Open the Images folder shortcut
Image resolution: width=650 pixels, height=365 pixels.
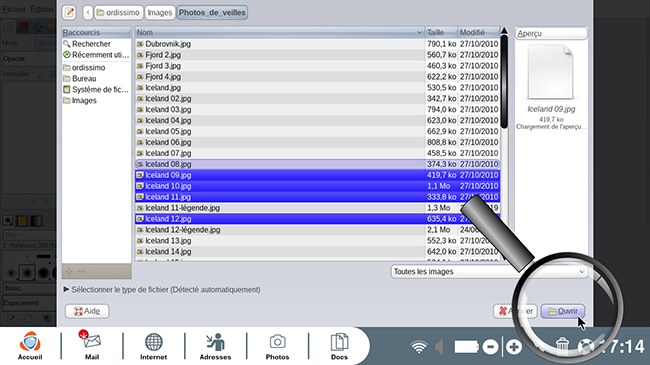[96, 100]
